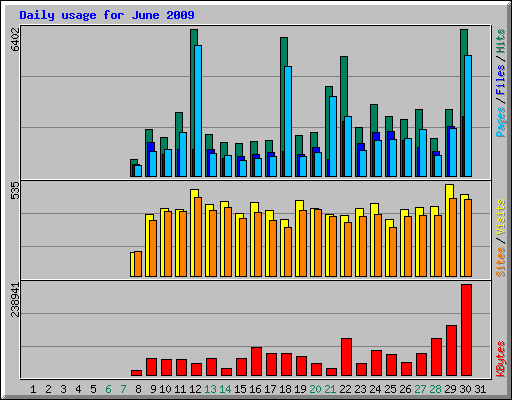Select the red KBytes bar for day 16
The height and width of the screenshot is (400, 512).
tap(256, 362)
